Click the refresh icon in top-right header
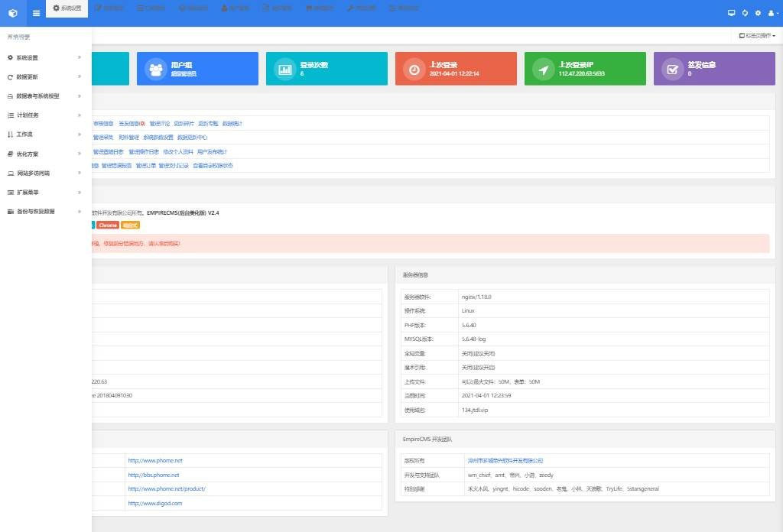Viewport: 783px width, 532px height. (745, 13)
